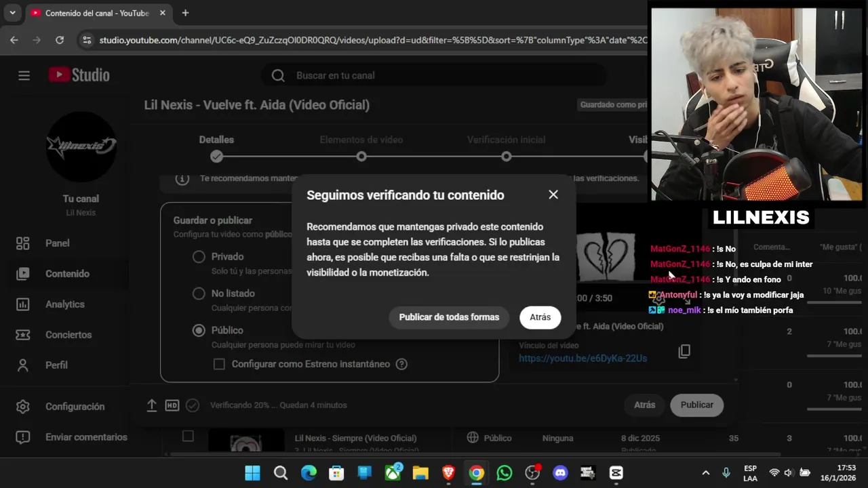This screenshot has height=488, width=868.
Task: Click the Perfil person icon
Action: click(23, 365)
